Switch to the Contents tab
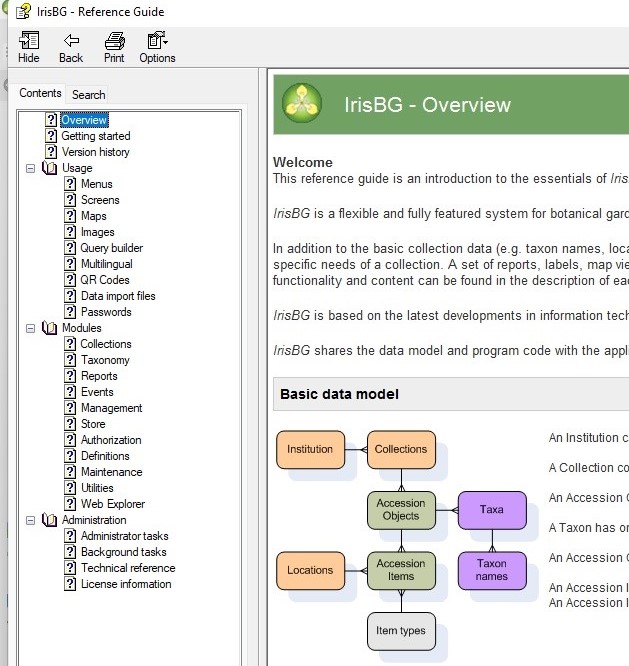 click(41, 93)
